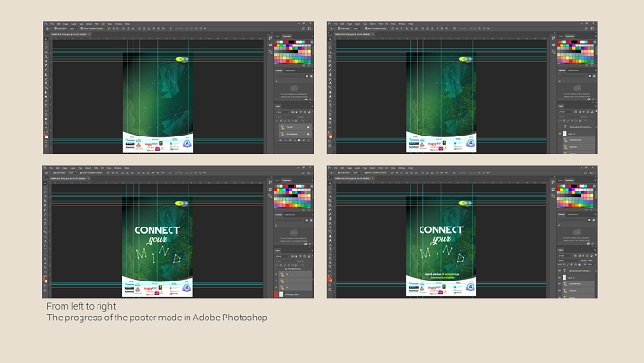Open the File menu in top-left screenshot

click(x=52, y=24)
